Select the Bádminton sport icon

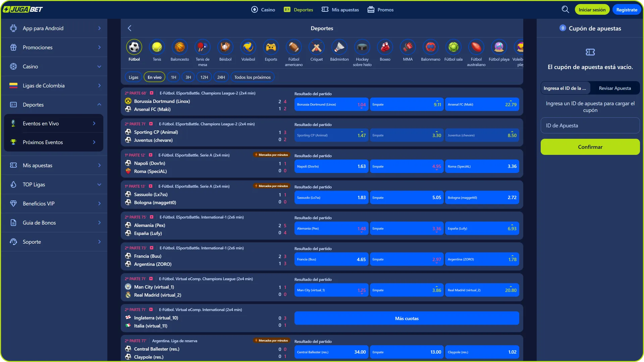[x=339, y=47]
